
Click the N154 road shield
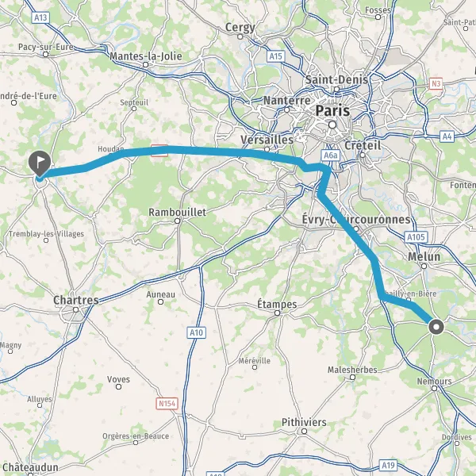click(167, 404)
